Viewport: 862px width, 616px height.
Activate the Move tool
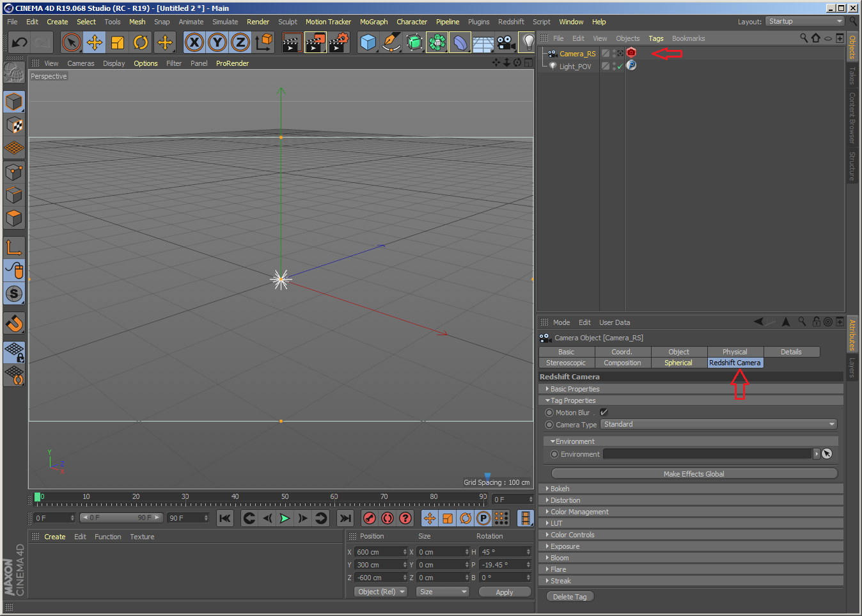(x=95, y=43)
